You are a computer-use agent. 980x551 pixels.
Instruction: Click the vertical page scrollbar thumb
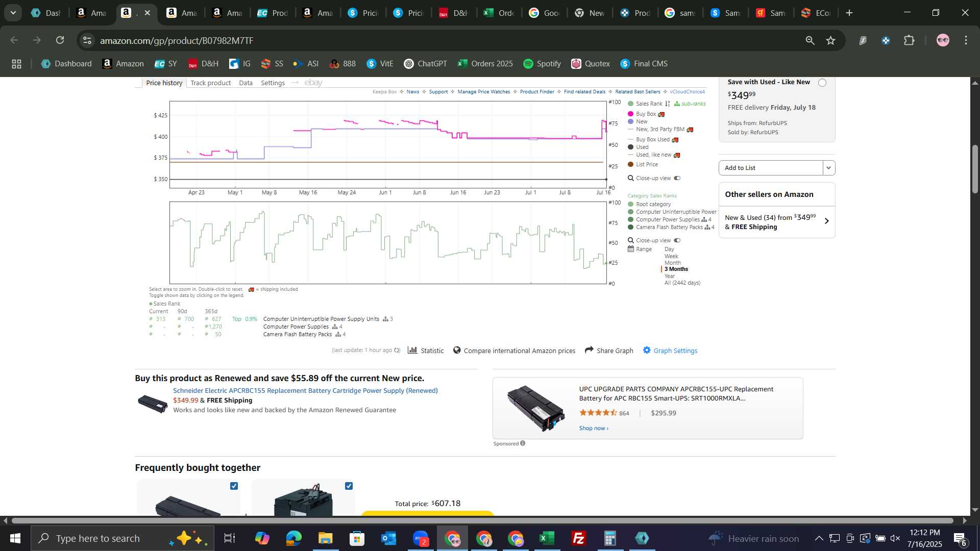(975, 169)
